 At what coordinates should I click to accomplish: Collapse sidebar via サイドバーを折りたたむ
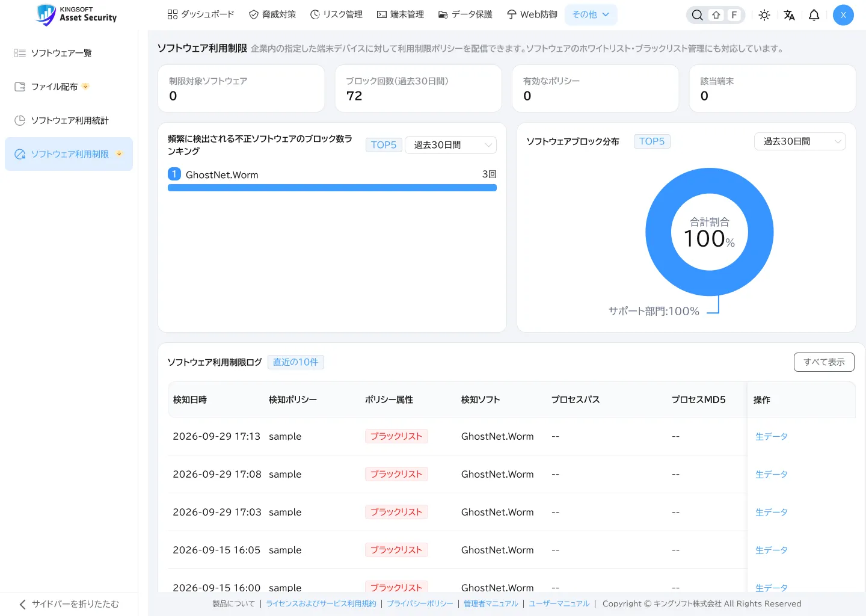69,604
